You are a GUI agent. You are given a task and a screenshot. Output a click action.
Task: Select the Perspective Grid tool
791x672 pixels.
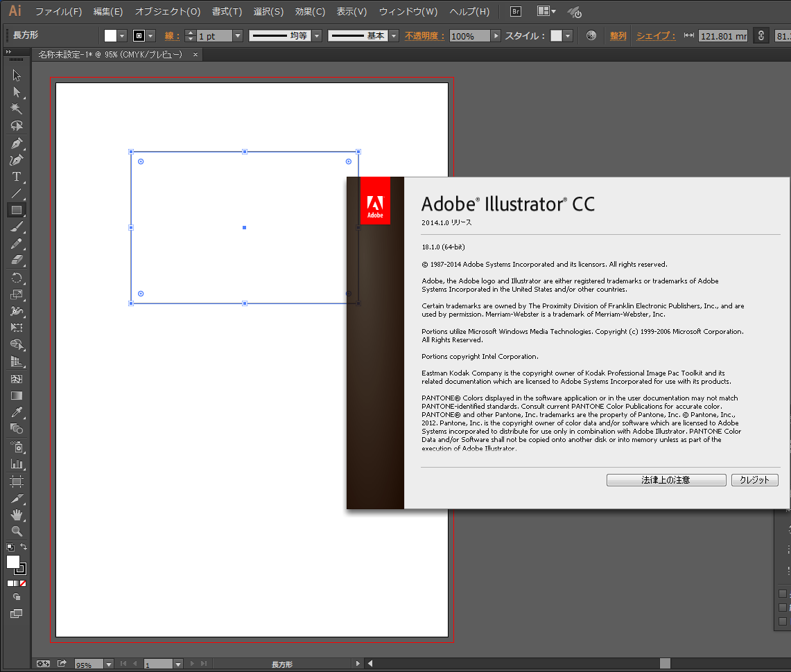point(16,362)
